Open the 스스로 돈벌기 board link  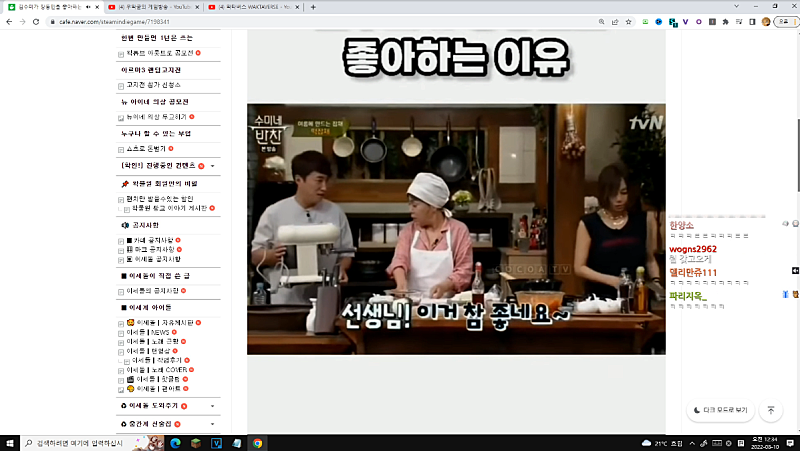point(146,149)
